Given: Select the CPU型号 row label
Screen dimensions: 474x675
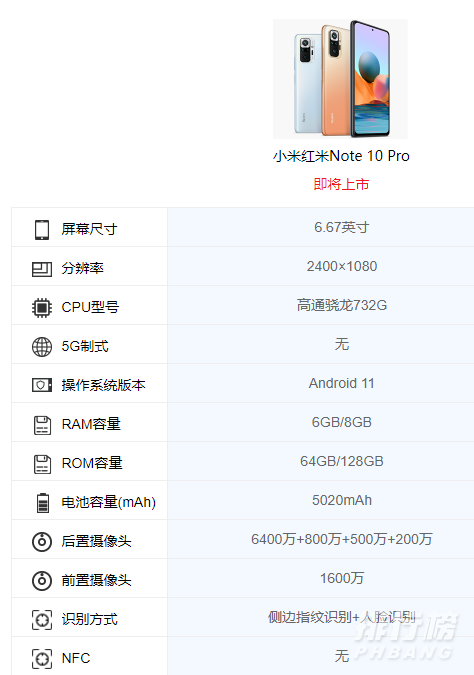Looking at the screenshot, I should pos(90,307).
